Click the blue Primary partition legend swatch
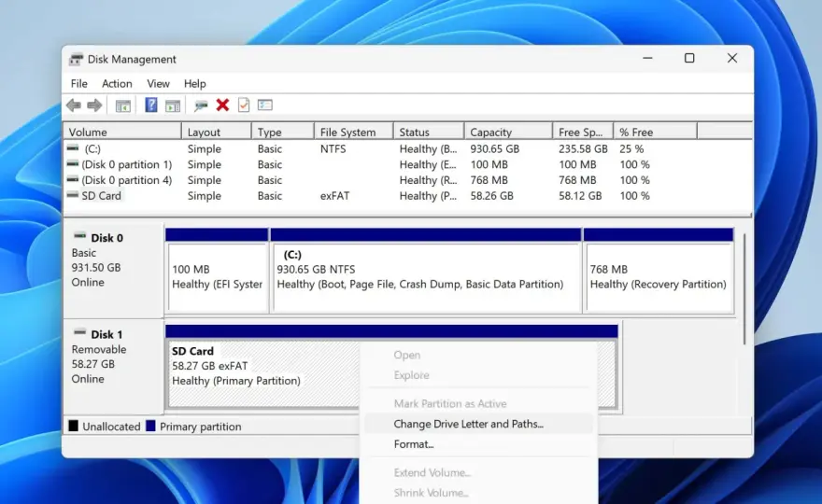Image resolution: width=822 pixels, height=504 pixels. 150,426
